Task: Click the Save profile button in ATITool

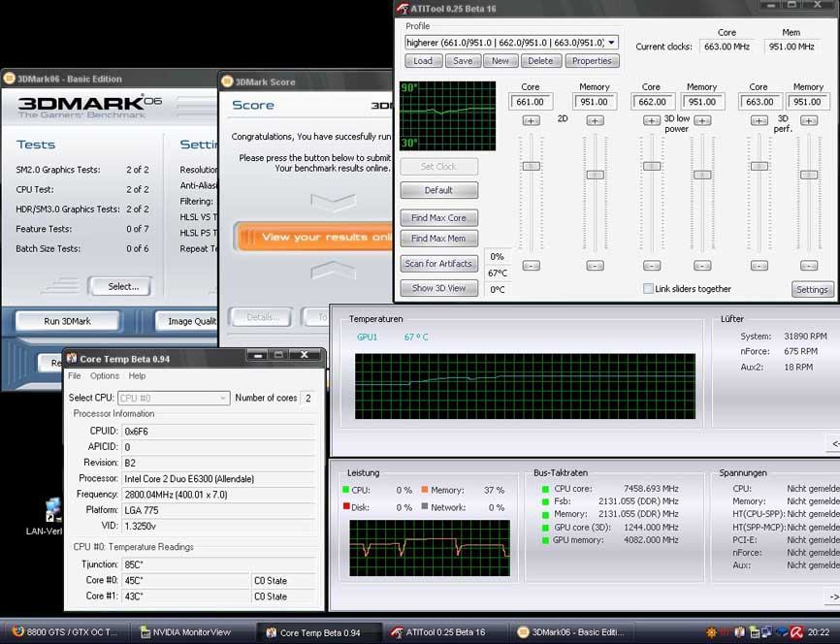Action: coord(463,60)
